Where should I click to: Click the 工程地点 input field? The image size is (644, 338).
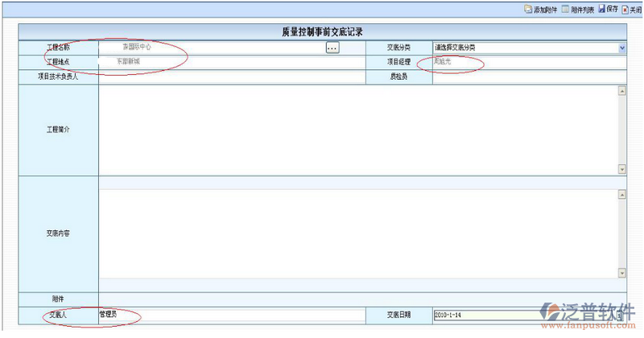(x=232, y=62)
